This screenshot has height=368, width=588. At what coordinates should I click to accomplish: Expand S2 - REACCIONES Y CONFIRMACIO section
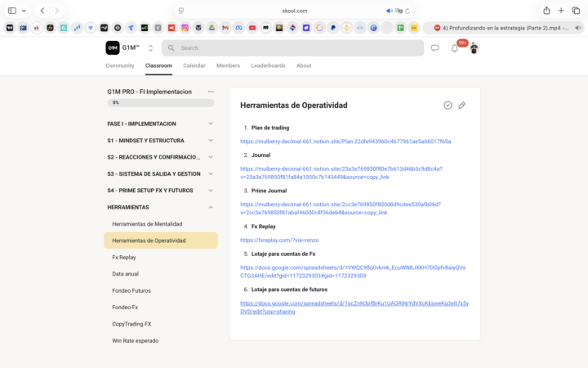(161, 157)
